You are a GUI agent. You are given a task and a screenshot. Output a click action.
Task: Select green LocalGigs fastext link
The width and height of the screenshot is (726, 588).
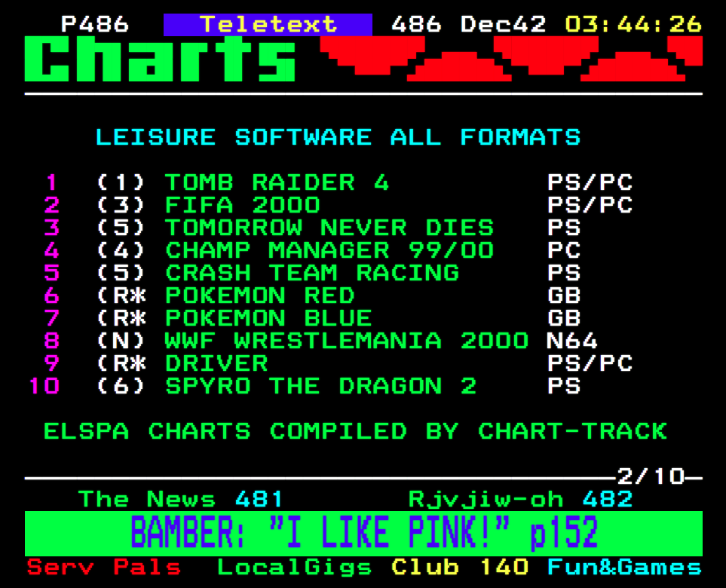point(295,568)
